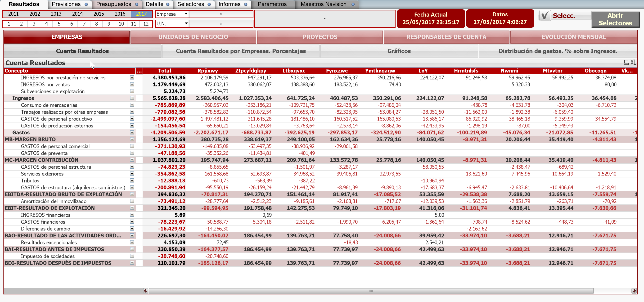Click the Abrir Selectores button
Viewport: 644px width, 302px height.
tap(615, 19)
